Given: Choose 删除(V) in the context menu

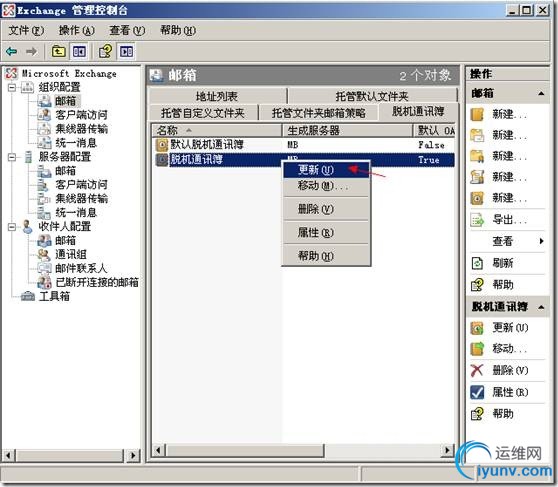Looking at the screenshot, I should [326, 209].
